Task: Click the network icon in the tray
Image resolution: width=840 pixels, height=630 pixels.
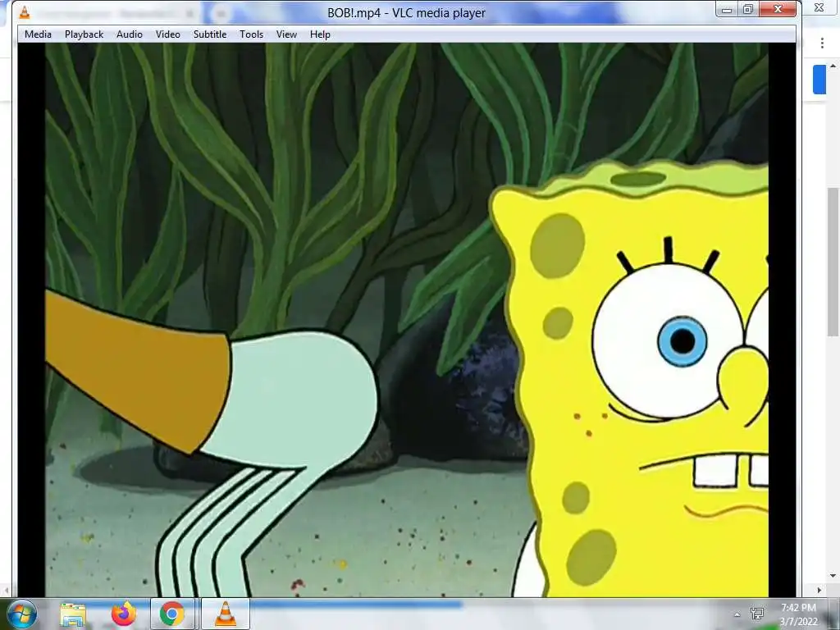Action: (757, 614)
